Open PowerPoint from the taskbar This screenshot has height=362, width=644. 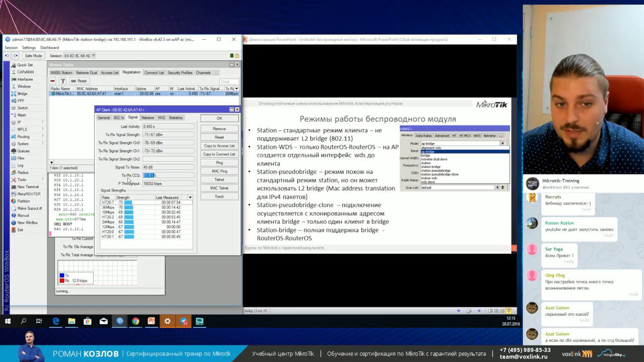(151, 321)
